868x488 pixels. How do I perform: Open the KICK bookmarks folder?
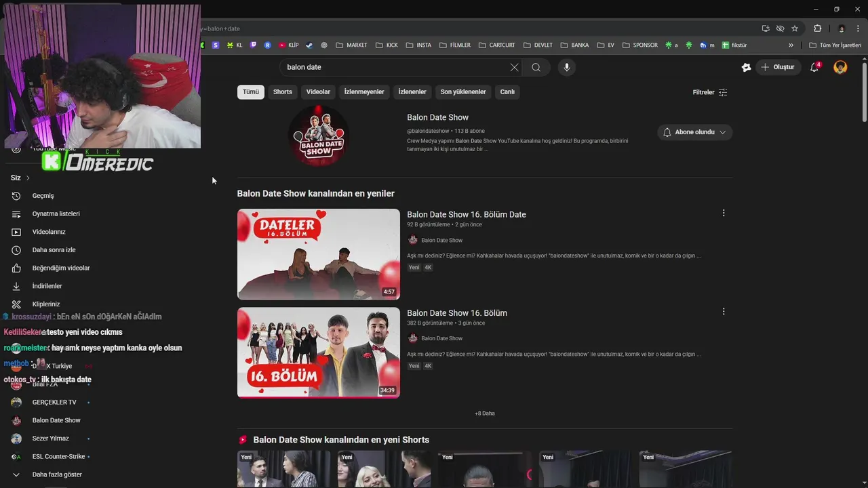pyautogui.click(x=386, y=45)
